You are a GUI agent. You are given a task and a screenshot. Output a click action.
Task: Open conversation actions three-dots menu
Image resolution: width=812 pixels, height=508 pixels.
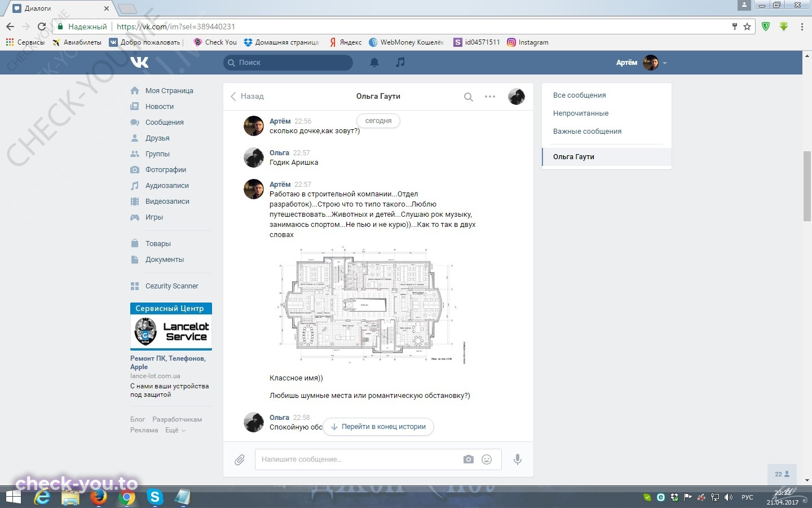pyautogui.click(x=490, y=97)
